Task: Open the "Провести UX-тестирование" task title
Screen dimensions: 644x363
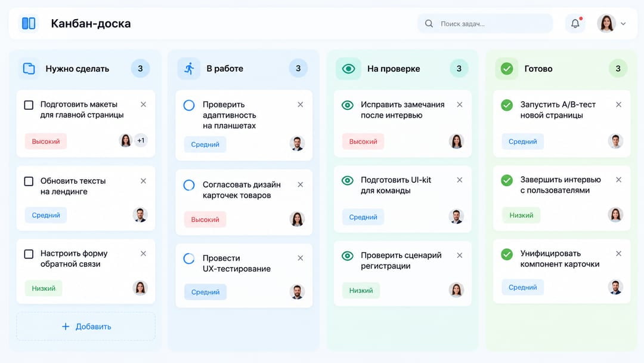Action: click(x=237, y=263)
